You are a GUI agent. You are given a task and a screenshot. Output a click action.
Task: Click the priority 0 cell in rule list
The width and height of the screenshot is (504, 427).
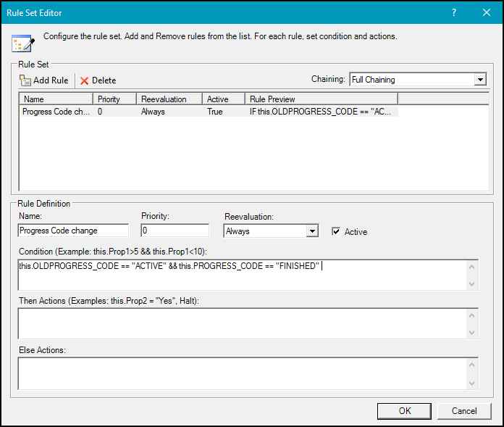point(100,112)
